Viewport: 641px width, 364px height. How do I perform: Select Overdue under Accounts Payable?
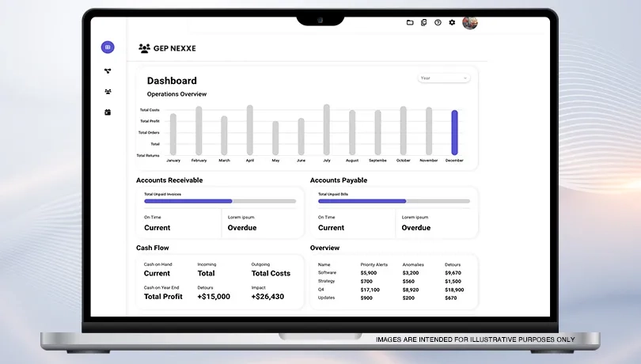pos(415,228)
